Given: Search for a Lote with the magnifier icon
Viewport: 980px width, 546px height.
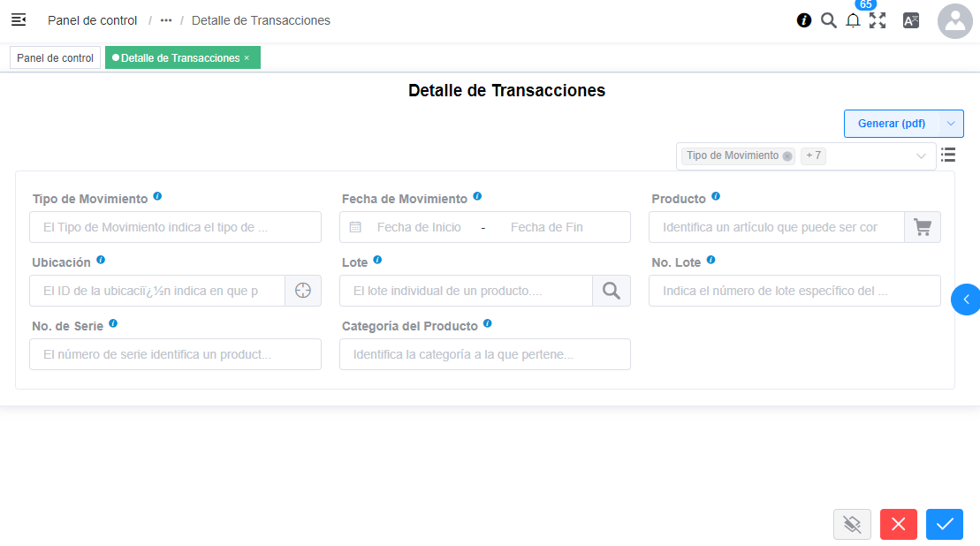Looking at the screenshot, I should (612, 291).
